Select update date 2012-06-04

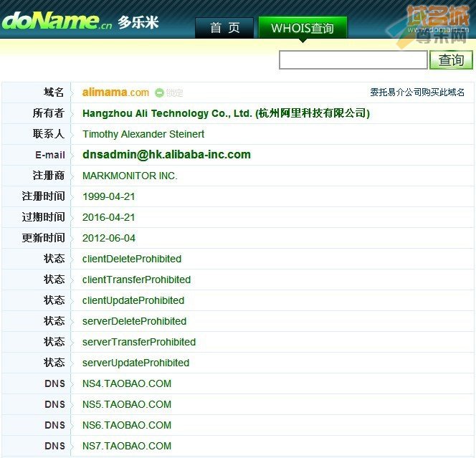pyautogui.click(x=109, y=238)
